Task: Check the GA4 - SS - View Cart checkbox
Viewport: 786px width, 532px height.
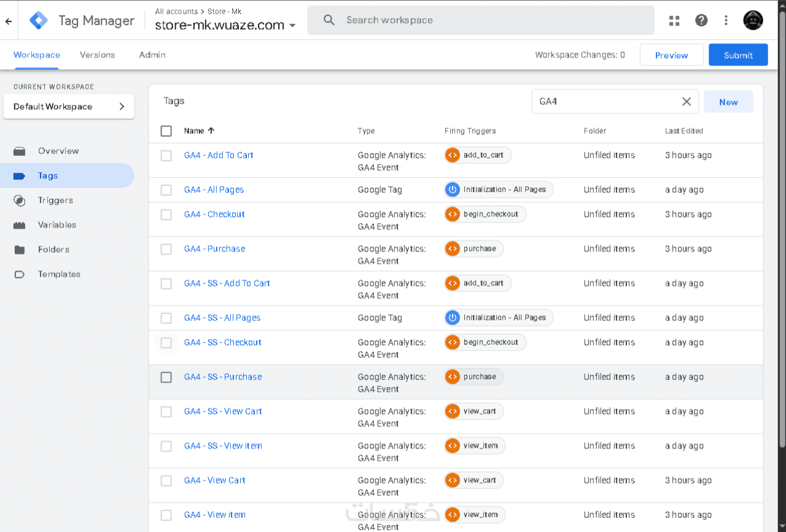Action: point(166,412)
